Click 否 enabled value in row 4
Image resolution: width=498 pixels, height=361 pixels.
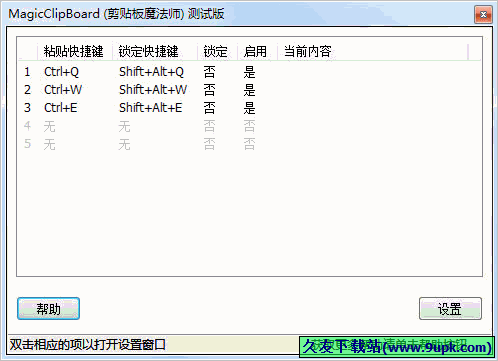coord(249,126)
